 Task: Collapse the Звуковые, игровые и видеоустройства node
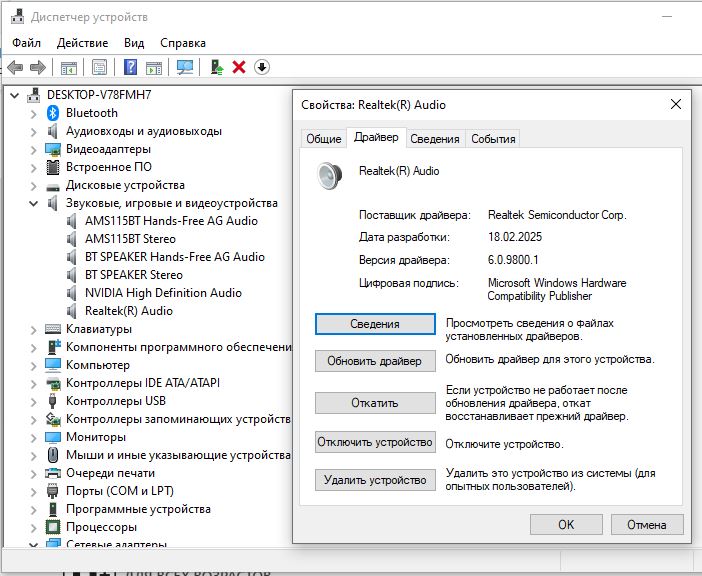[x=35, y=203]
